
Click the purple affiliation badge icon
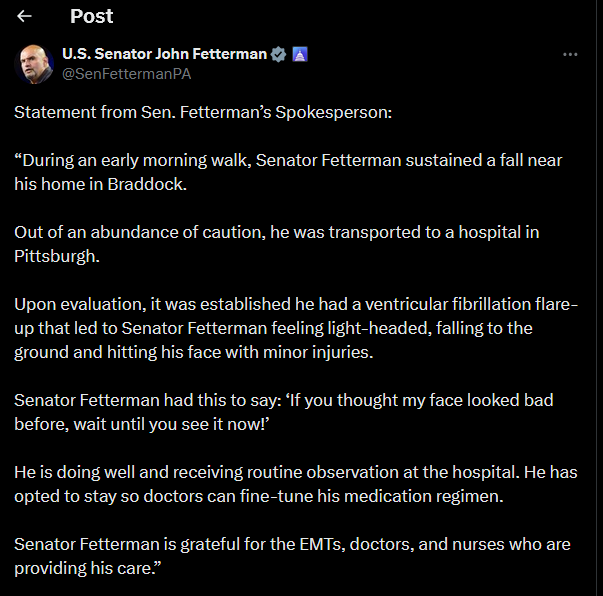299,54
